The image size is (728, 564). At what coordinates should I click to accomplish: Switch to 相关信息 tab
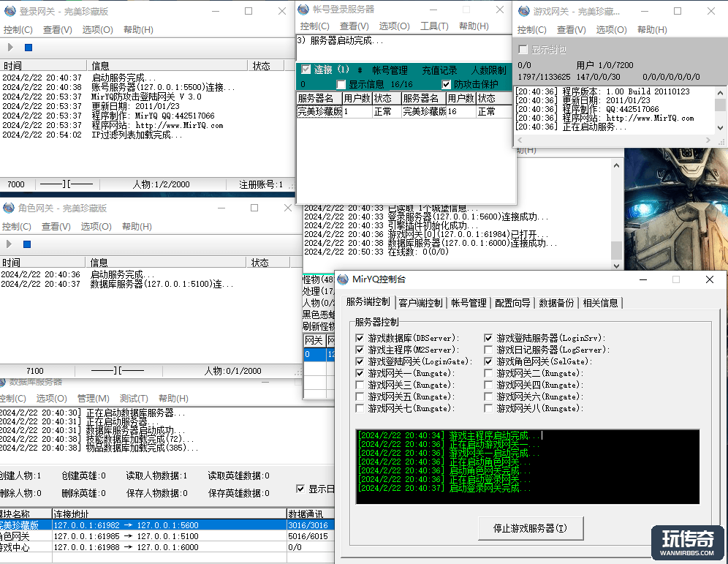coord(600,303)
